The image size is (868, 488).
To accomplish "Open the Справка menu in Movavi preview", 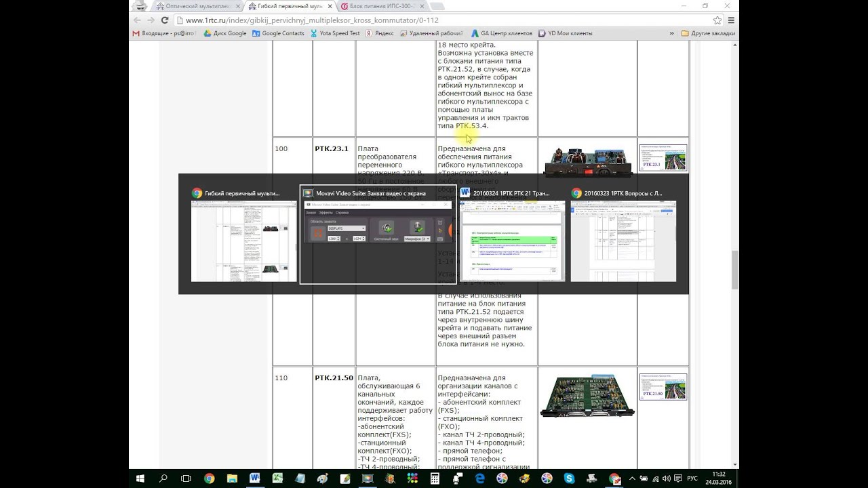I will pos(342,213).
